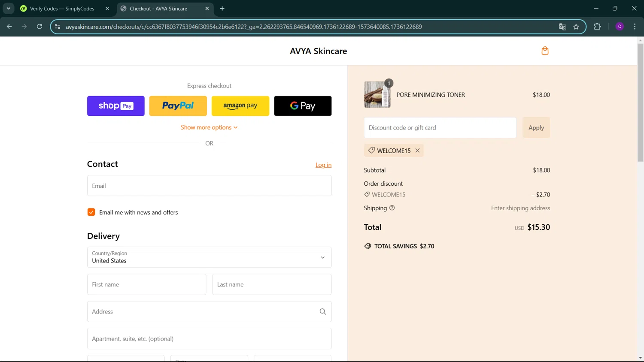Screen dimensions: 644x362
Task: Click the Express checkout heading
Action: click(209, 86)
